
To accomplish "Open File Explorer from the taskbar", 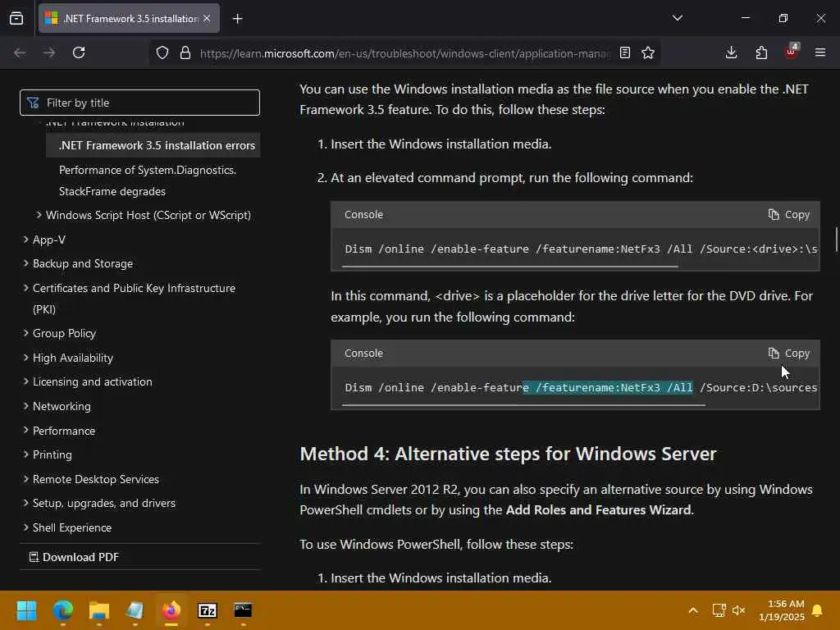I will [99, 610].
